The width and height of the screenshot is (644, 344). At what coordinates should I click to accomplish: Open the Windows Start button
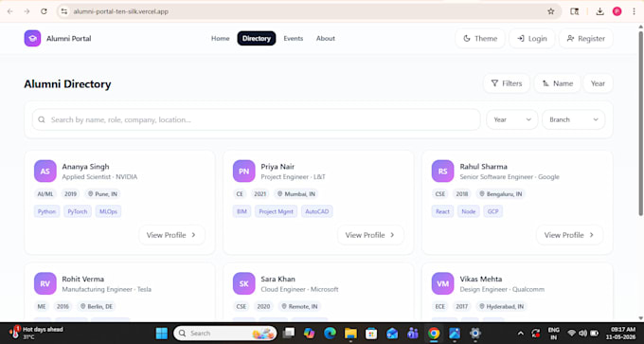pyautogui.click(x=161, y=334)
